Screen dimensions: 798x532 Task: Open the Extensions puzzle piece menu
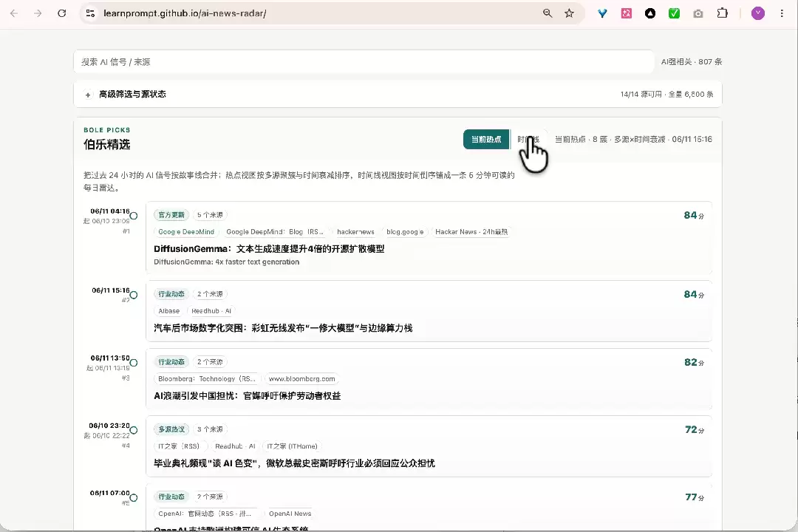tap(722, 13)
